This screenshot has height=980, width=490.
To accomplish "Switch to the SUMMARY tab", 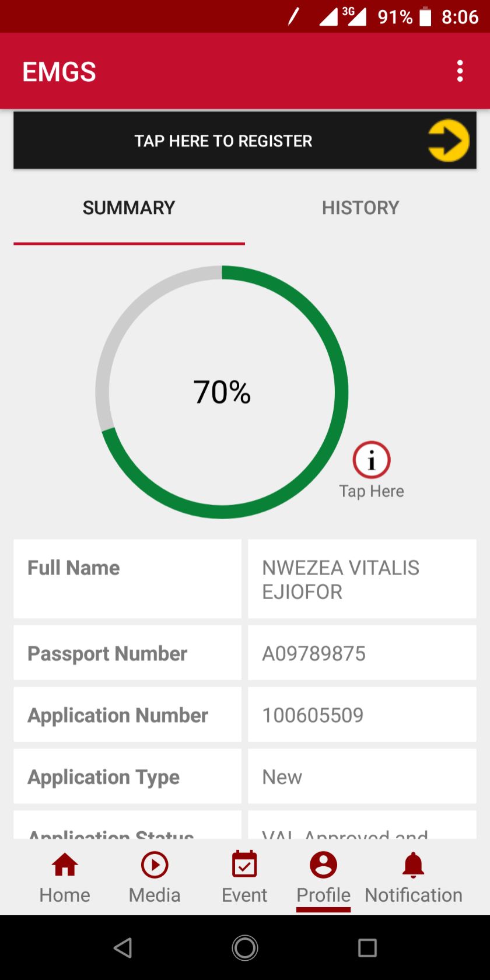I will tap(129, 208).
